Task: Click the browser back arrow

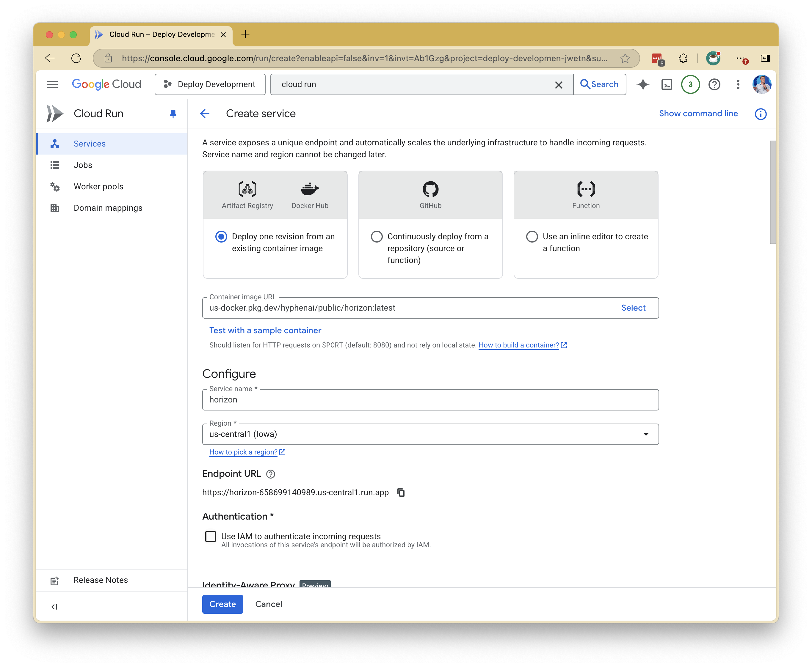Action: click(50, 58)
